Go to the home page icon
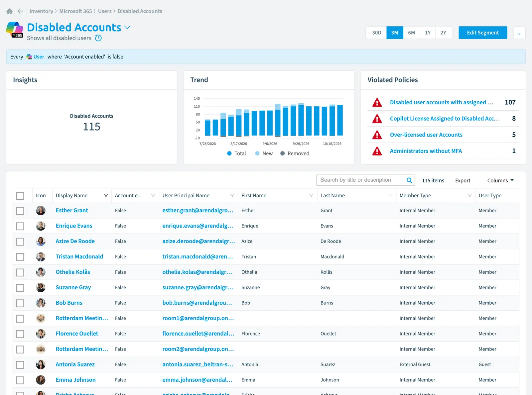The width and height of the screenshot is (532, 395). point(10,11)
